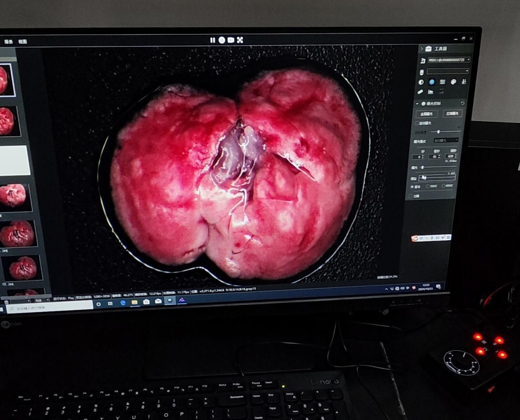This screenshot has height=420, width=520.
Task: Pause the live camera preview
Action: pos(213,40)
